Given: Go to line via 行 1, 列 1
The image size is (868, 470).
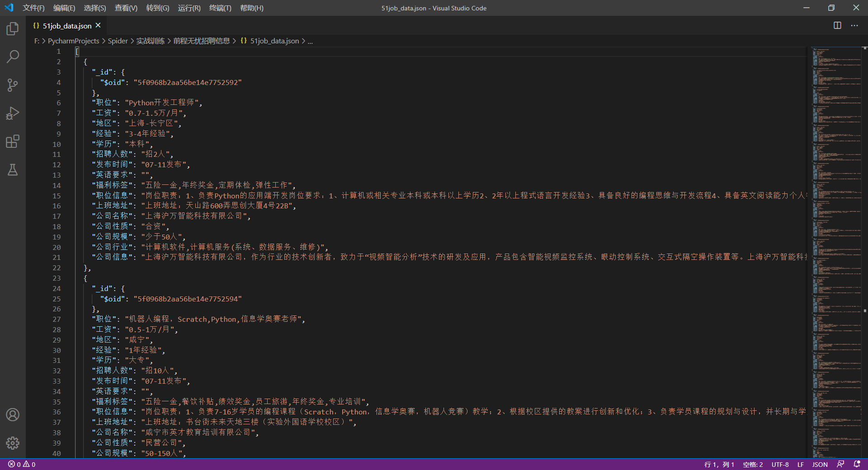Looking at the screenshot, I should coord(719,464).
